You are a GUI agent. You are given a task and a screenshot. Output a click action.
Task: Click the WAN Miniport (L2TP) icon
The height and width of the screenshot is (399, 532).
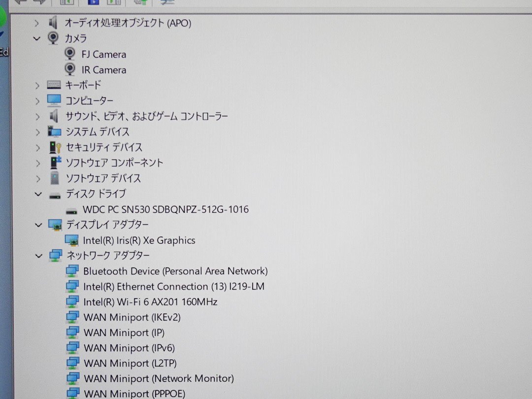73,363
